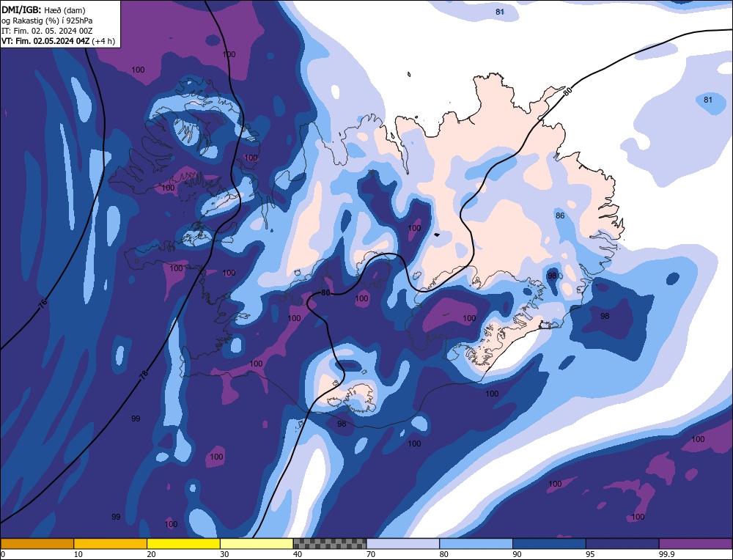Click the "80" contour label in southwest Iceland
Image resolution: width=733 pixels, height=560 pixels.
(x=326, y=292)
